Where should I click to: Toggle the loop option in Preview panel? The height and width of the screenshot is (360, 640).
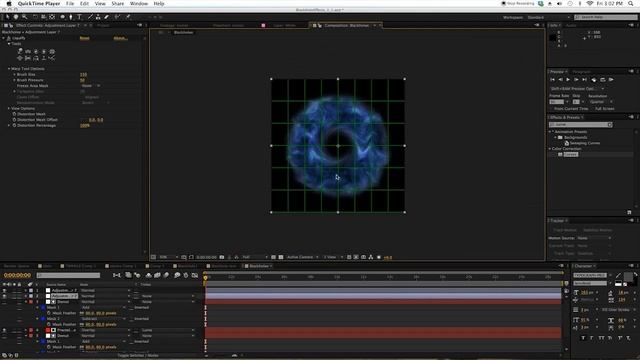click(x=602, y=80)
